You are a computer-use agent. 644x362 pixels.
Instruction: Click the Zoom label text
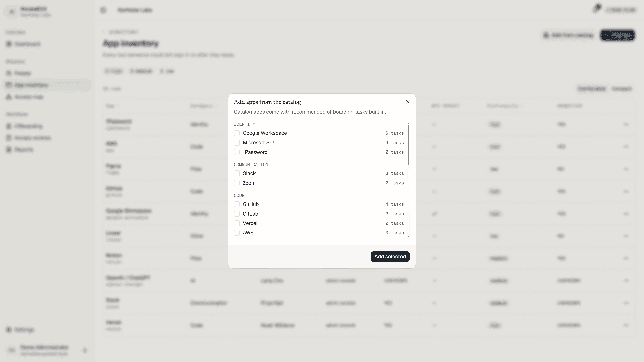249,183
